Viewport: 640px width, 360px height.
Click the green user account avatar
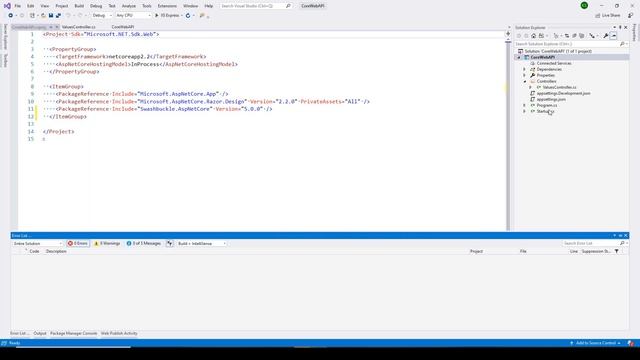(x=584, y=5)
